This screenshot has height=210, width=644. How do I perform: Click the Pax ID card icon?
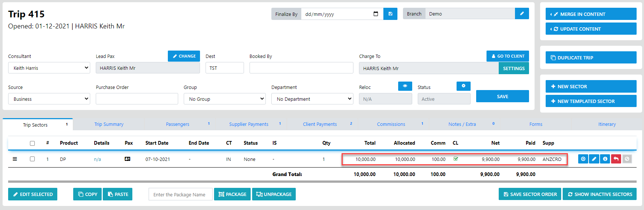click(x=128, y=159)
